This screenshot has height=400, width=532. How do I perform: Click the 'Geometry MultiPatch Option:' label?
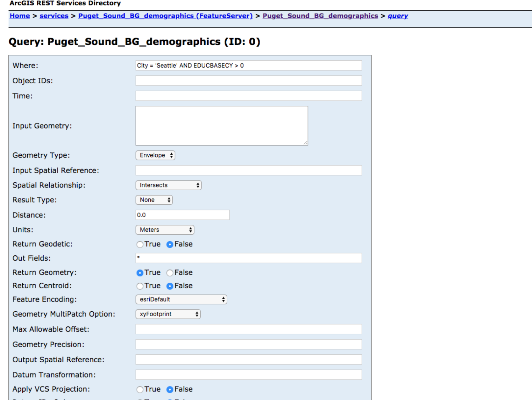click(64, 314)
